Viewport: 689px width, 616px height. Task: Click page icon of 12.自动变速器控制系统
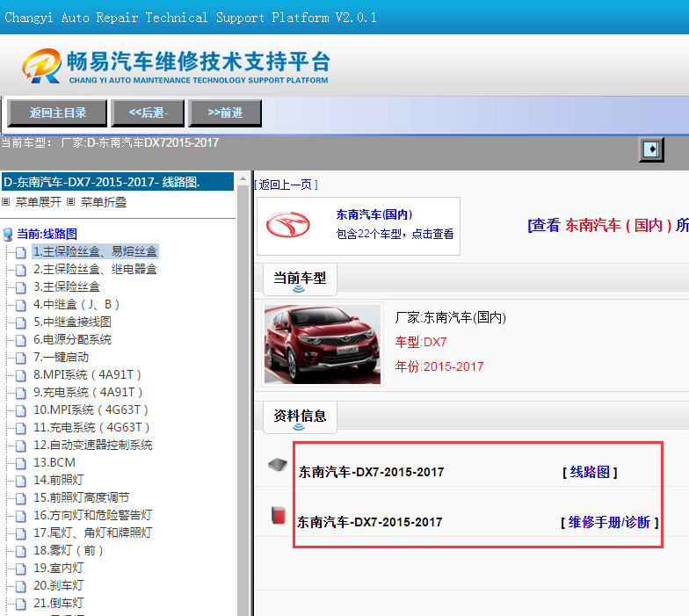click(x=21, y=446)
